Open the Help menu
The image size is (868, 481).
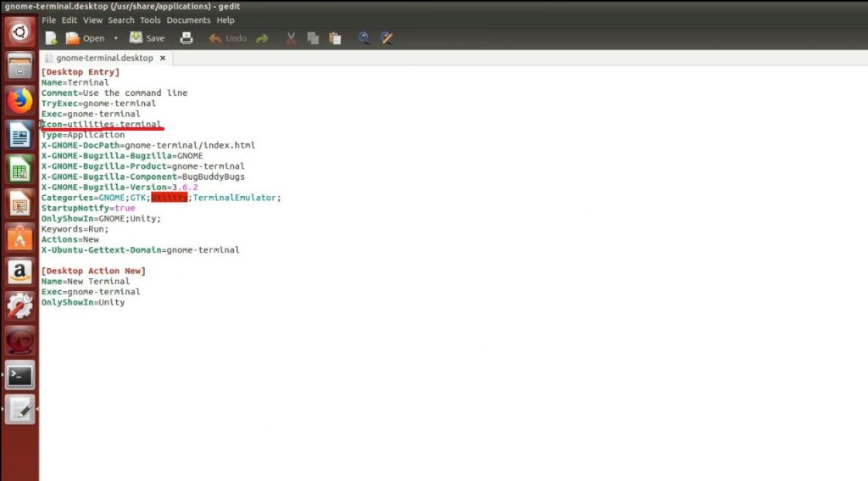[x=225, y=20]
